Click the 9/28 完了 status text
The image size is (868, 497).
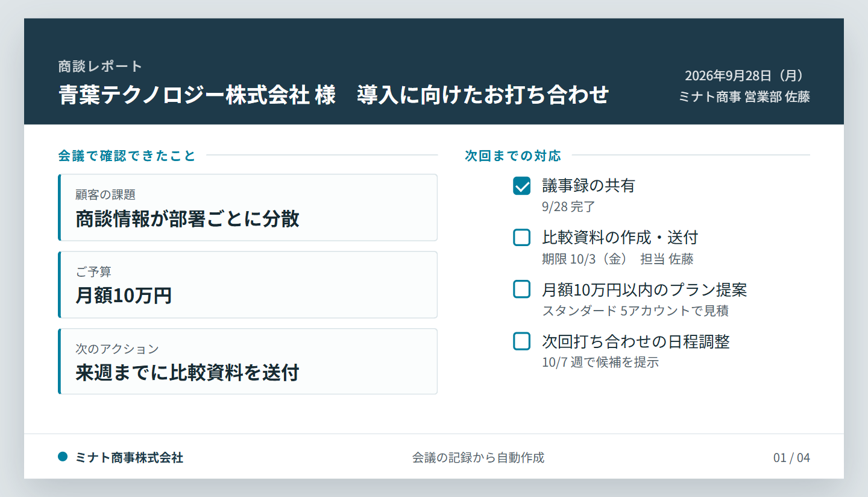568,207
